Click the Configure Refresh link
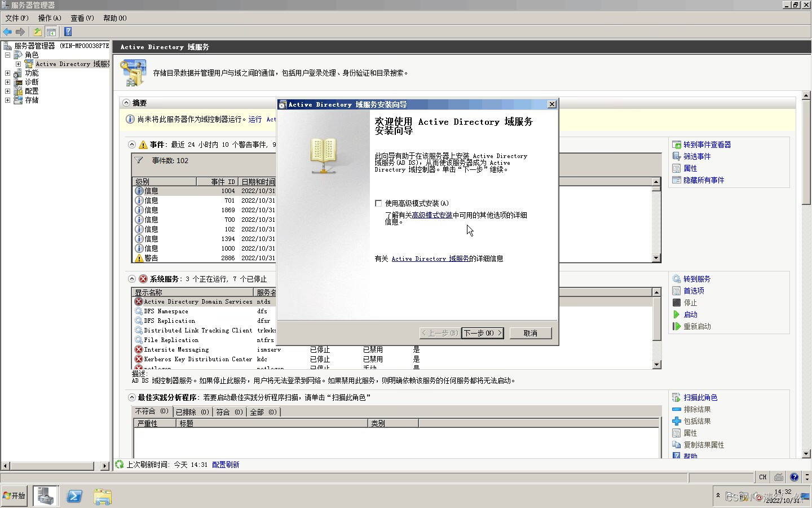The height and width of the screenshot is (508, 812). coord(226,465)
